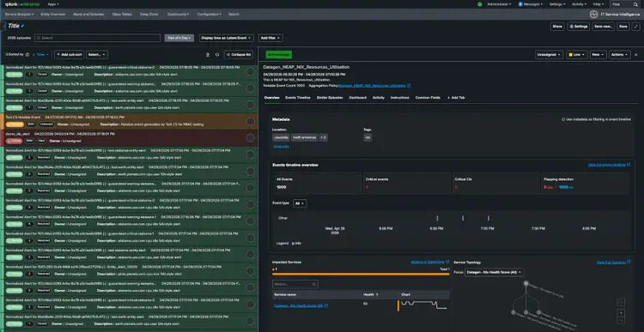
Task: Open the Select... bulk action dropdown
Action: (97, 55)
